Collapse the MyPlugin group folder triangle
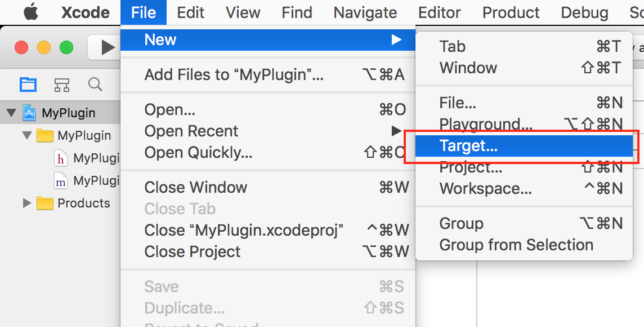This screenshot has height=327, width=644. 26,136
